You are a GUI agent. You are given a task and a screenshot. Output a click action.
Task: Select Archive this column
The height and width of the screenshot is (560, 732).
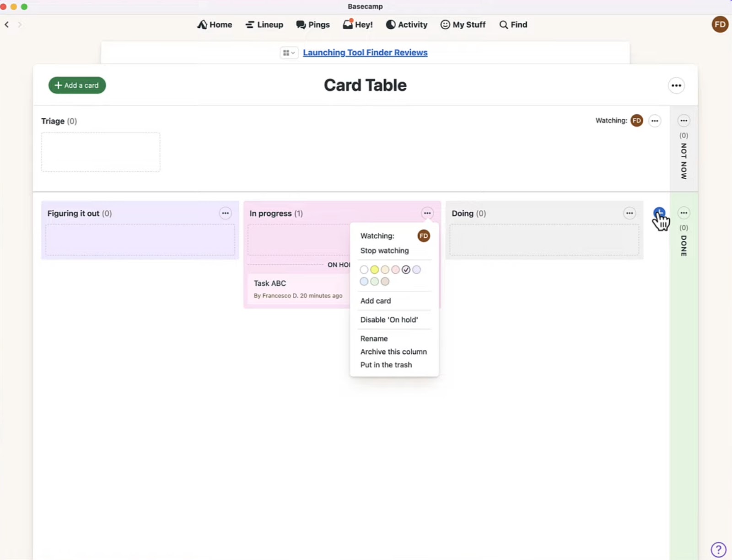coord(393,352)
